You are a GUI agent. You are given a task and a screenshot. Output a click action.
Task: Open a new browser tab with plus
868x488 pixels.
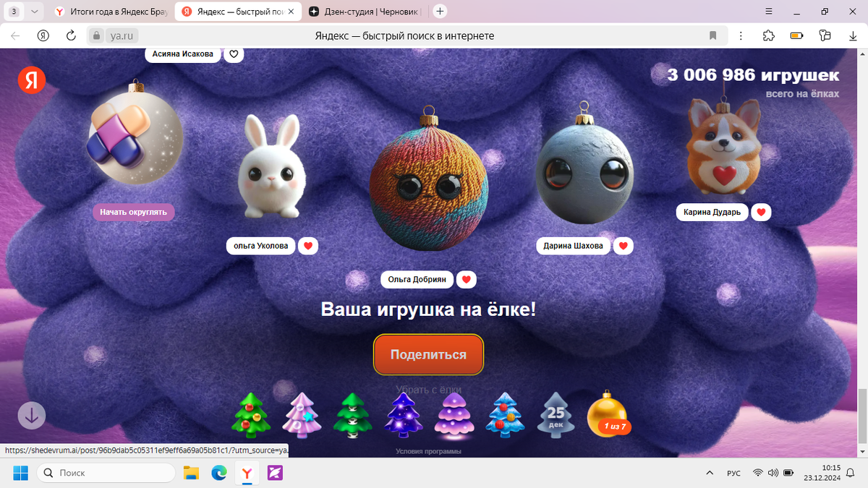440,12
